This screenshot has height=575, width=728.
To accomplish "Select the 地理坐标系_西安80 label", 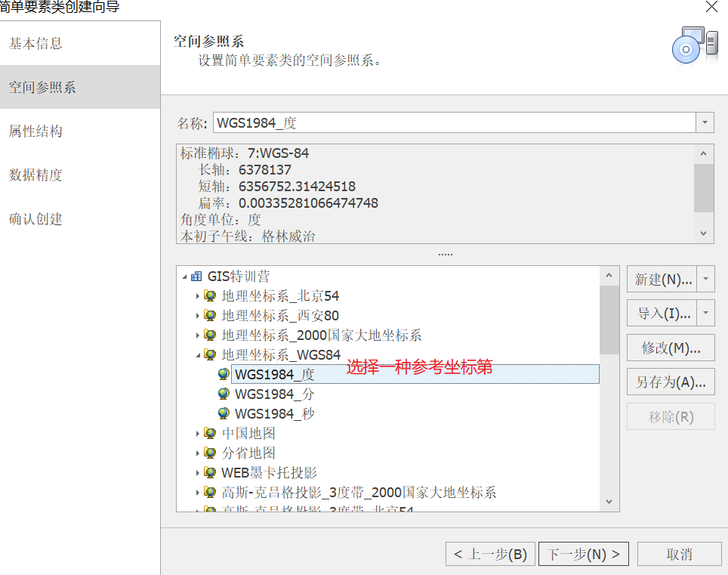I will coord(280,315).
